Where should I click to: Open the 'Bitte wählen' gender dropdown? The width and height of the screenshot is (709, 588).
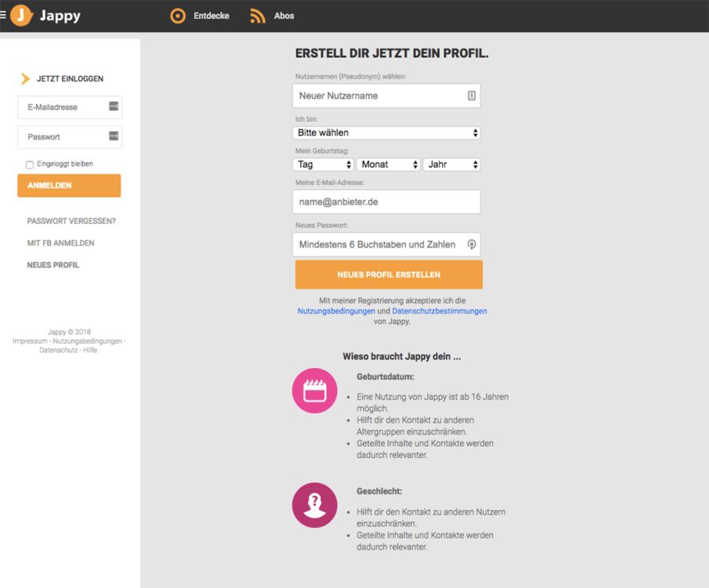point(386,133)
